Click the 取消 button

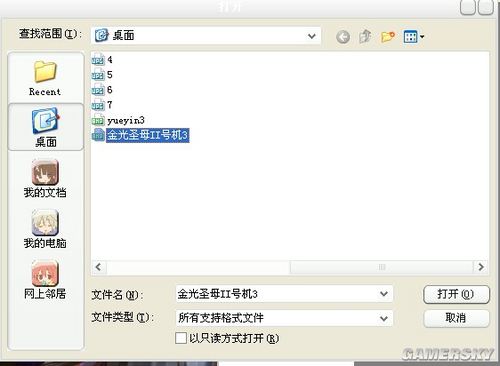tap(456, 318)
